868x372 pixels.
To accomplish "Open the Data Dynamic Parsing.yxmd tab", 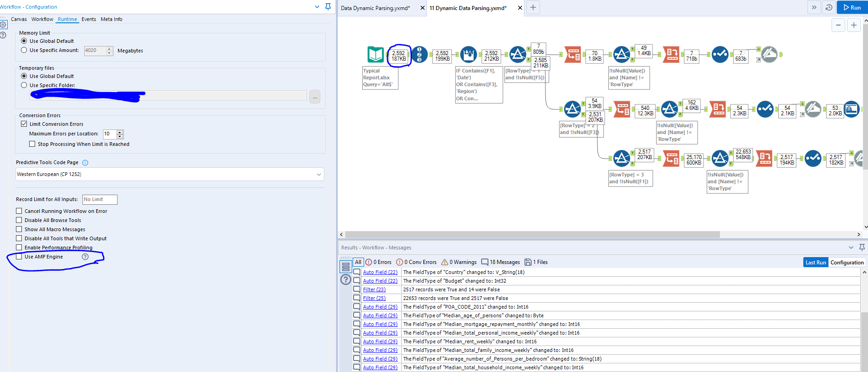I will (x=375, y=8).
